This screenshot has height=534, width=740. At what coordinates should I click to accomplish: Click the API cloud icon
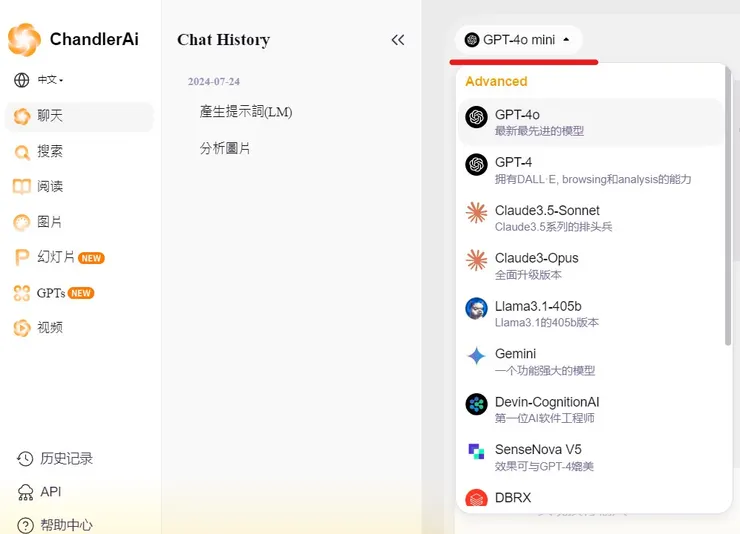tap(25, 492)
